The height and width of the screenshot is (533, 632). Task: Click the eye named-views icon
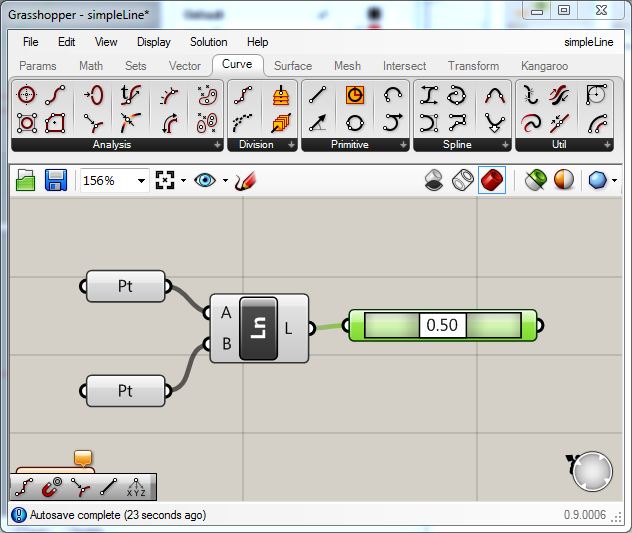click(205, 180)
